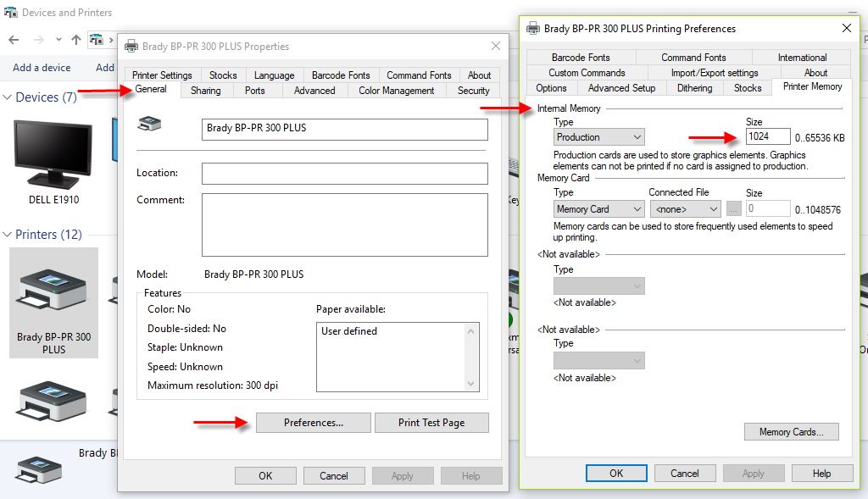Switch to the Color Management tab
868x499 pixels.
pyautogui.click(x=396, y=91)
